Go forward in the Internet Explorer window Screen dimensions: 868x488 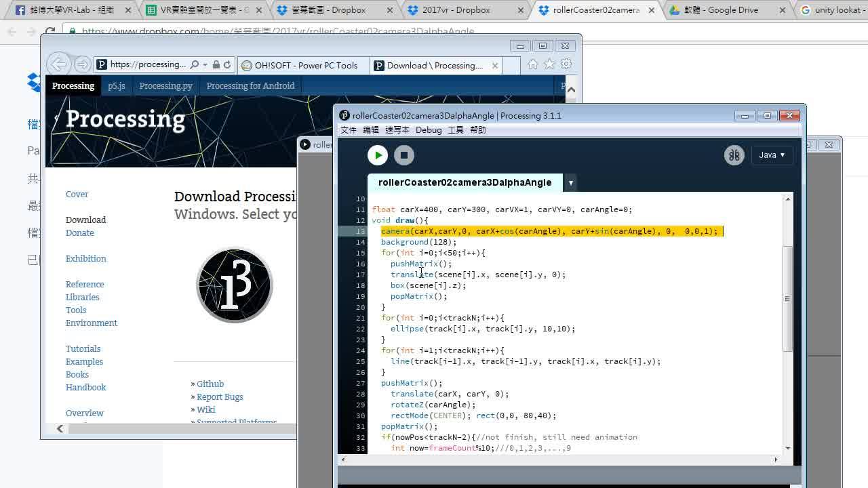pos(82,64)
